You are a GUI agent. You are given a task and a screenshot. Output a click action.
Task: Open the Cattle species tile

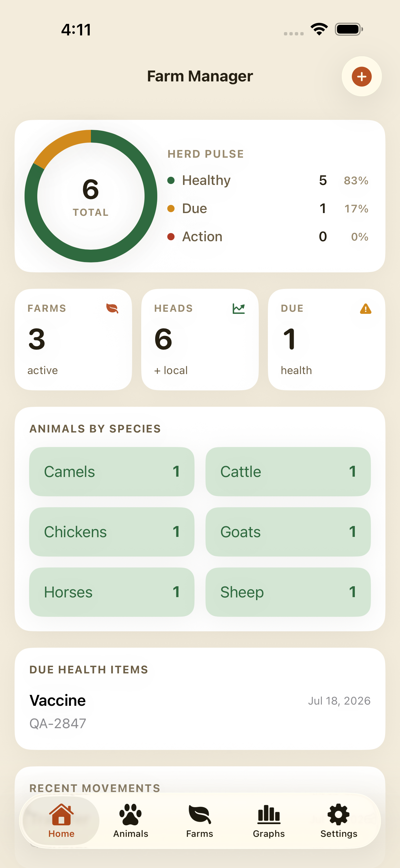tap(288, 472)
